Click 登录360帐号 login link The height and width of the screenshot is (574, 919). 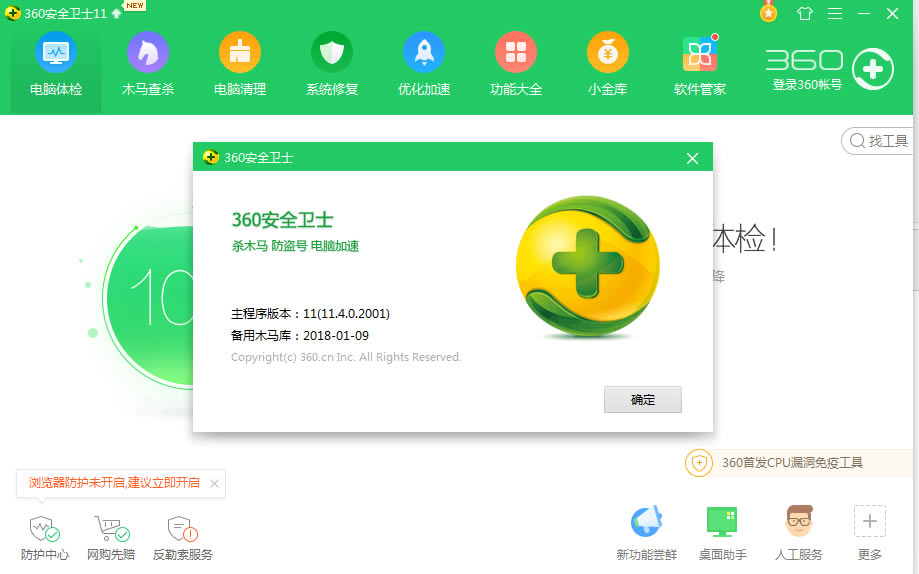click(807, 85)
